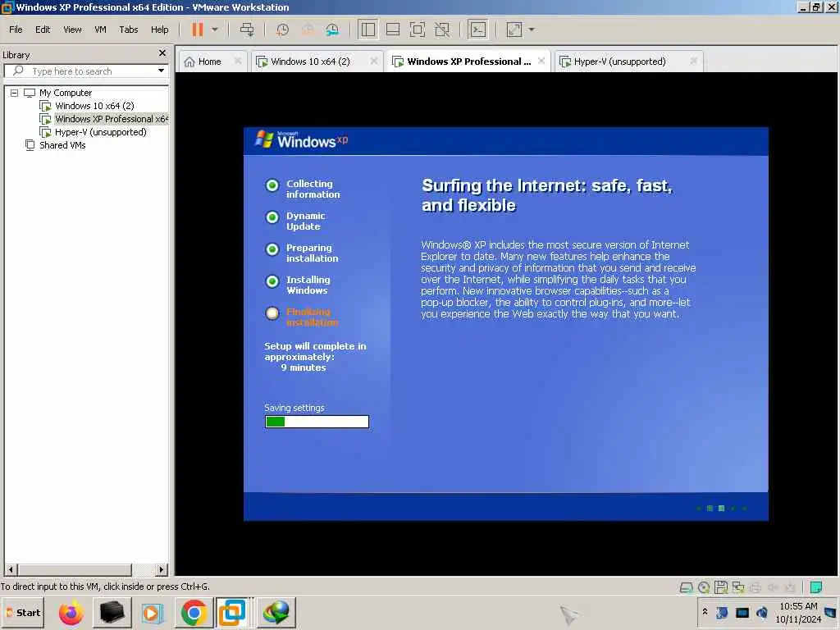Click the hard disk device status icon
This screenshot has height=630, width=840.
pos(687,587)
